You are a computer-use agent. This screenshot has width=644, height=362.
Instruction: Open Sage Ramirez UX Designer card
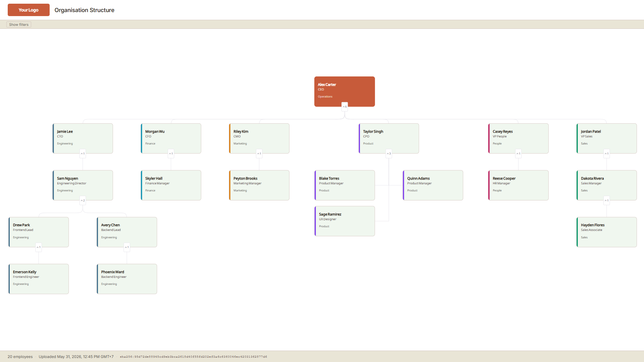[x=344, y=221]
